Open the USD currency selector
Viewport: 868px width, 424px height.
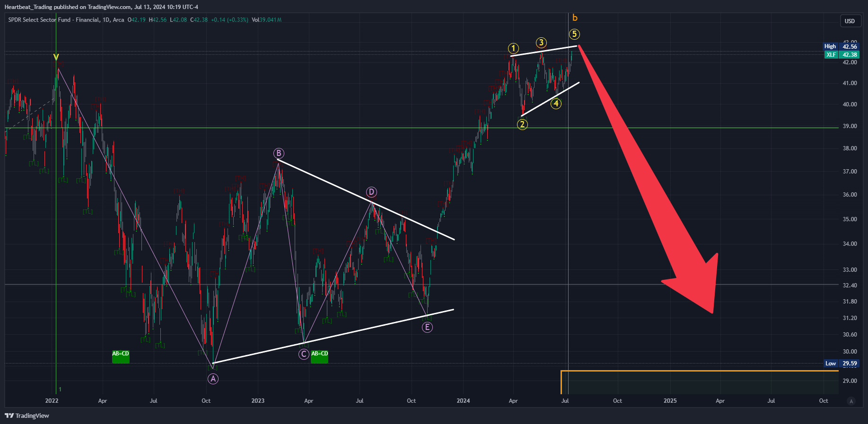pyautogui.click(x=850, y=21)
